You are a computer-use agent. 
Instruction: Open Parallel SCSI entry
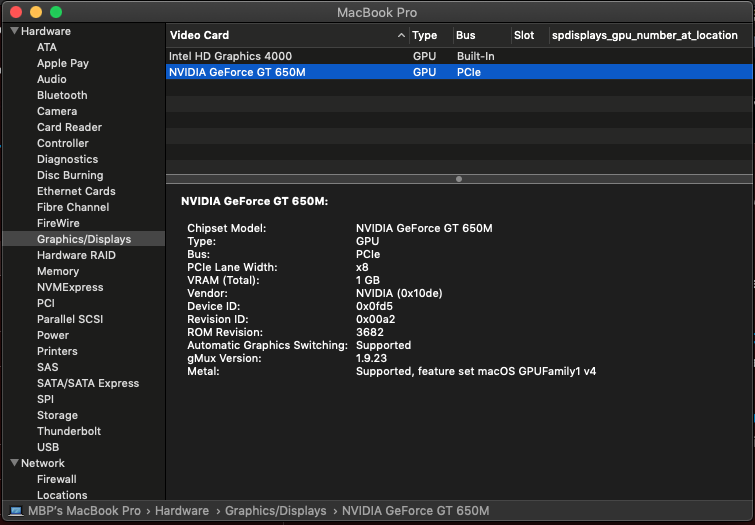click(x=70, y=319)
